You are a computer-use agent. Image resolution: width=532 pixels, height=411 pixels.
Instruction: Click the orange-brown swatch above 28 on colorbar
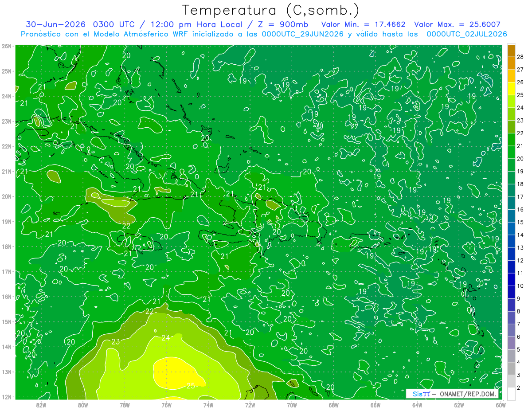[x=511, y=50]
